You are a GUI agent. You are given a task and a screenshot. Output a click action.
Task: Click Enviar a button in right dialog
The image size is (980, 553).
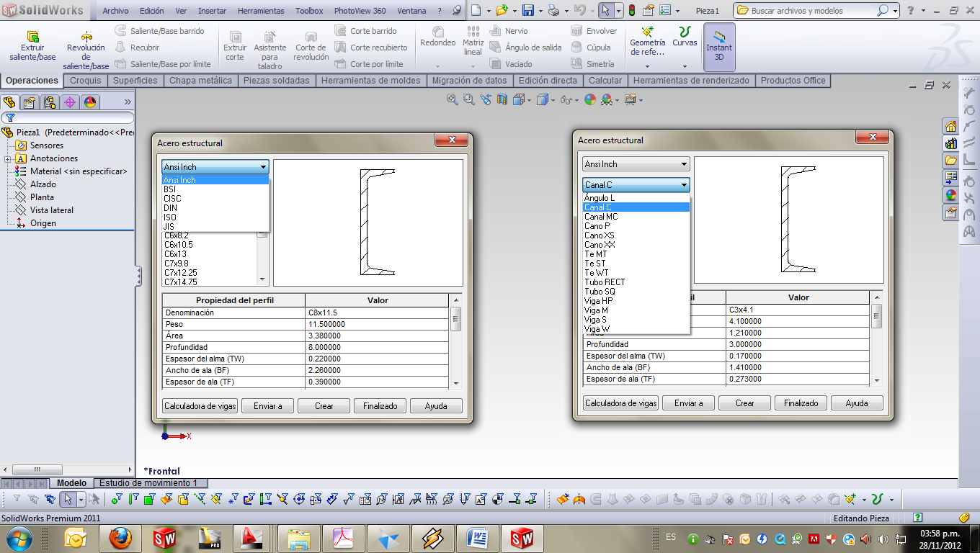pos(688,403)
